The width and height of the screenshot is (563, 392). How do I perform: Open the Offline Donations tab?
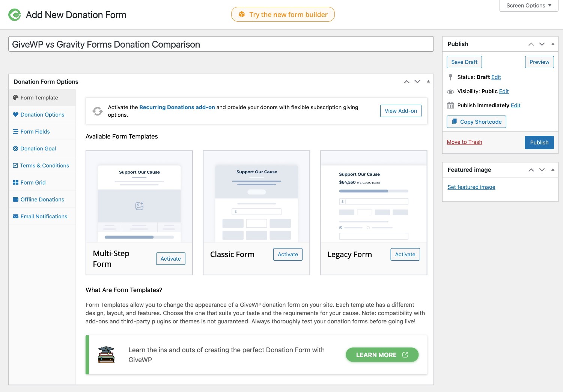tap(42, 199)
